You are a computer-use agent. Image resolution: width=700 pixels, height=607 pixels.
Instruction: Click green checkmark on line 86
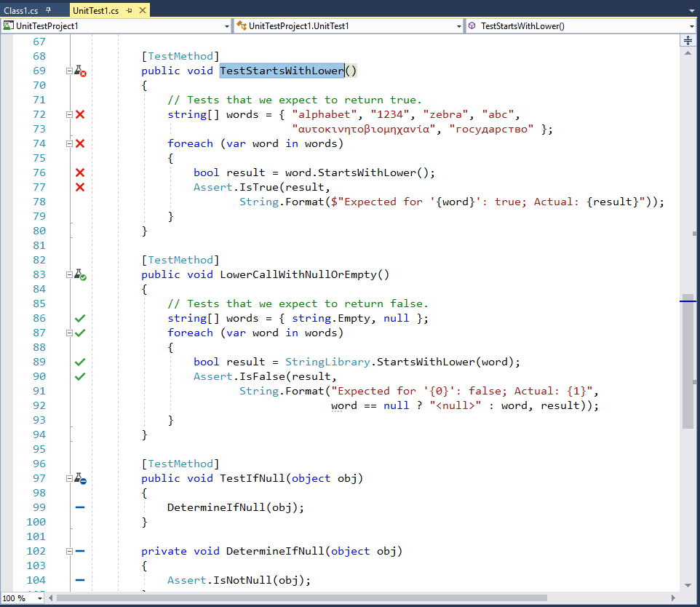pos(80,319)
